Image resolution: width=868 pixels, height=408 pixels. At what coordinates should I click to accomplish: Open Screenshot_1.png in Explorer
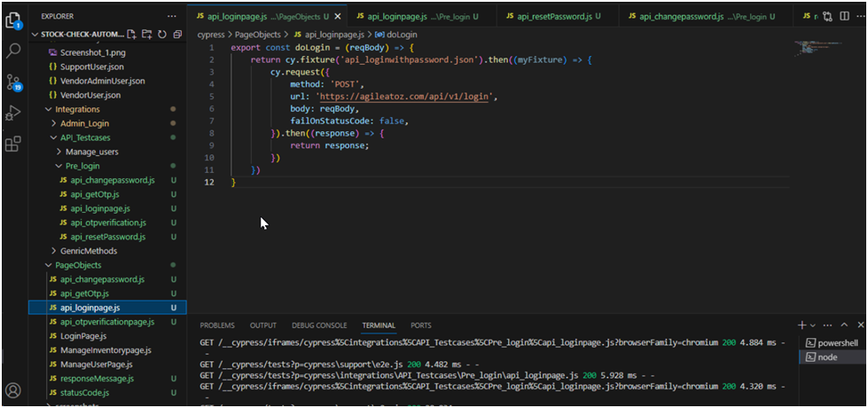pos(107,52)
